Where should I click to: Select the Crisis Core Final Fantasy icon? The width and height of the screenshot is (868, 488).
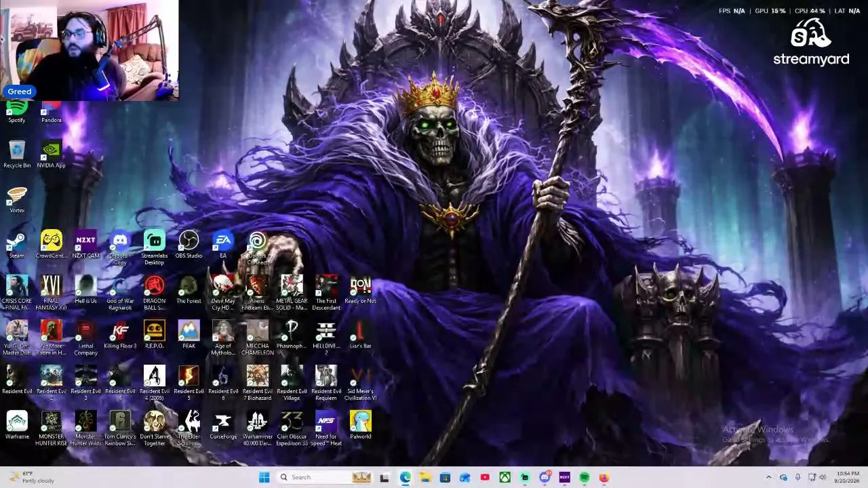pyautogui.click(x=17, y=293)
